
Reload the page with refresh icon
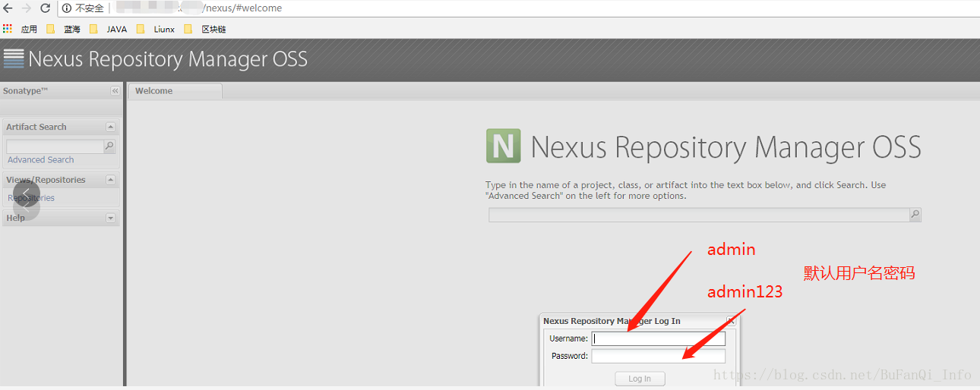(45, 8)
